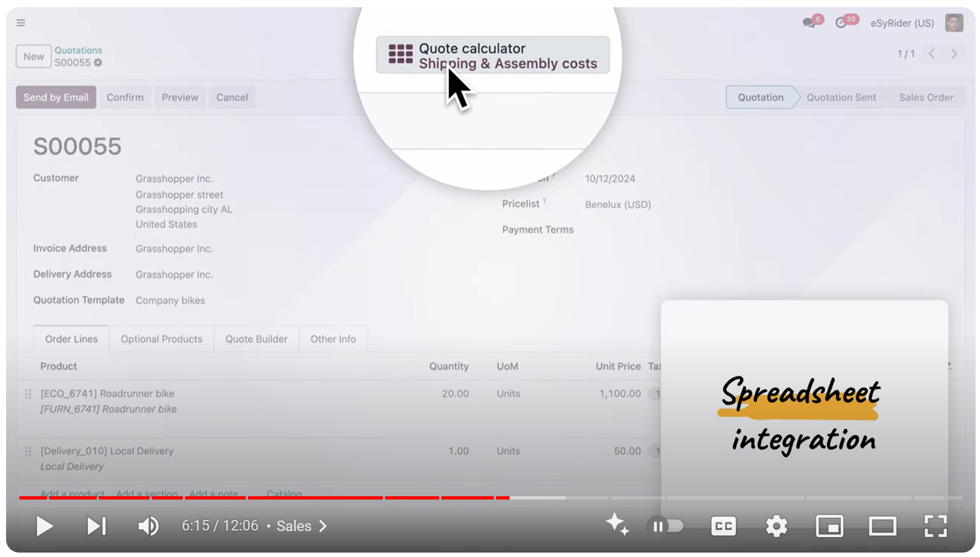Switch to the Optional Products tab
The image size is (980, 557).
161,339
